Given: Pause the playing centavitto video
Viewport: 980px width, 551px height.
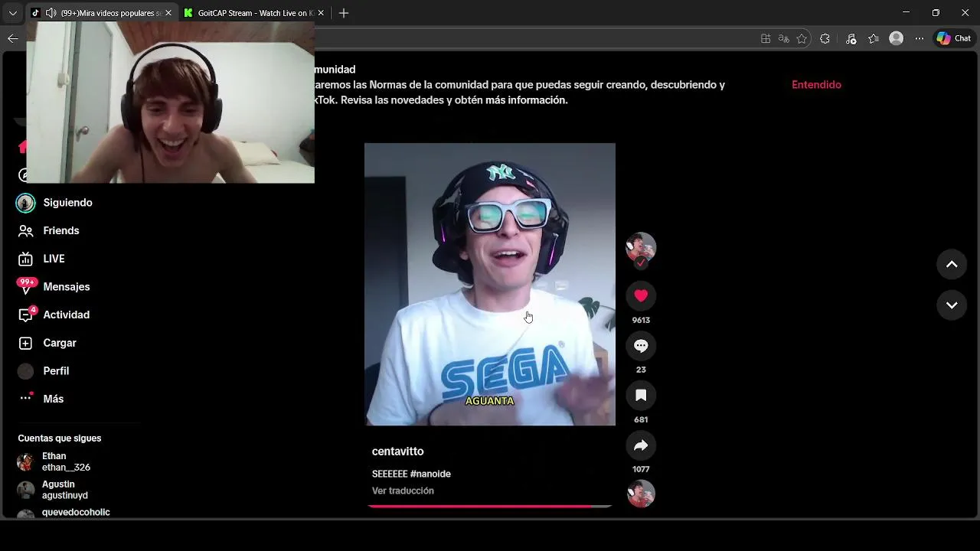Looking at the screenshot, I should point(490,284).
